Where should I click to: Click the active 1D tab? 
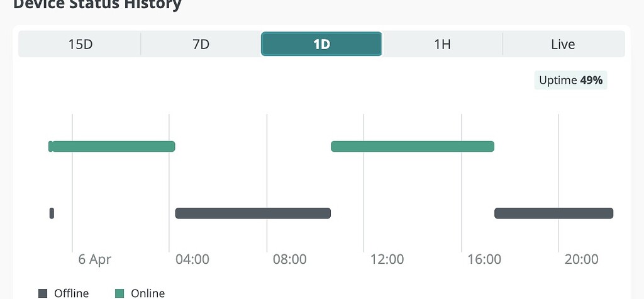tap(321, 44)
